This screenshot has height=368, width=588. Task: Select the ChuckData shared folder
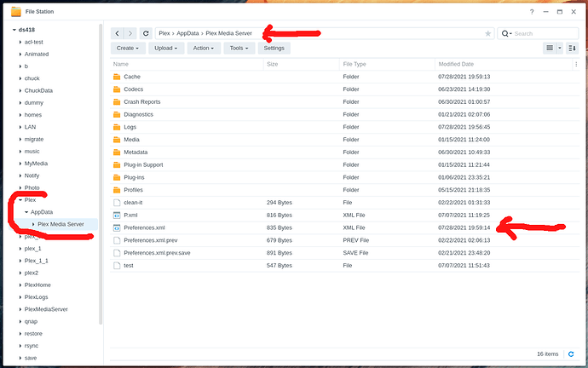(38, 90)
